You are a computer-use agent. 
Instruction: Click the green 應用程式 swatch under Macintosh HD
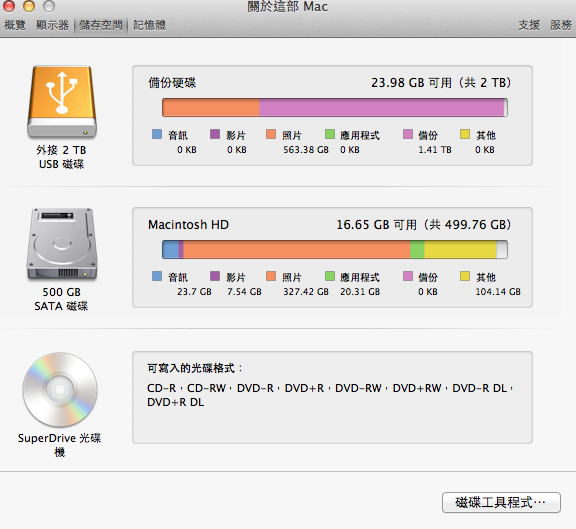[x=330, y=276]
